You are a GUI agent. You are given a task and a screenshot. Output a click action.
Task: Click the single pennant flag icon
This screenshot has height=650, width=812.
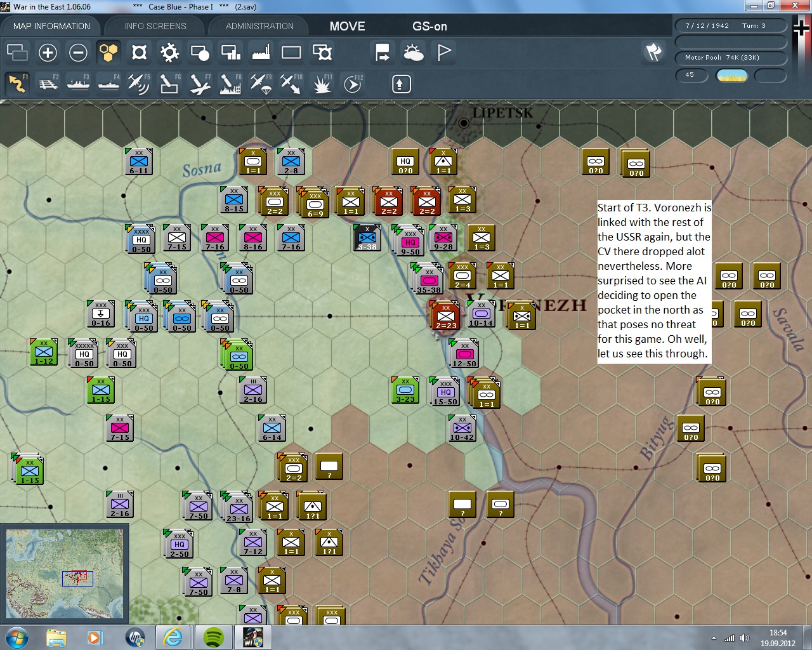pyautogui.click(x=444, y=52)
